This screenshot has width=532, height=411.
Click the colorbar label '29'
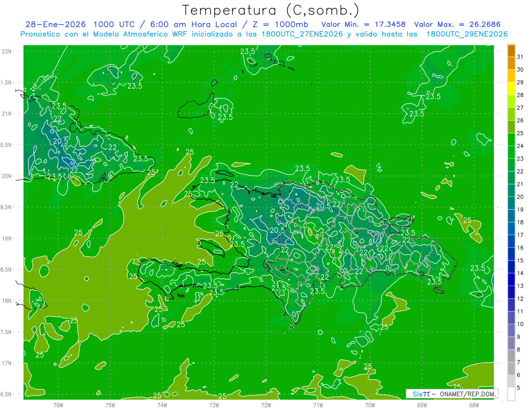pos(520,82)
